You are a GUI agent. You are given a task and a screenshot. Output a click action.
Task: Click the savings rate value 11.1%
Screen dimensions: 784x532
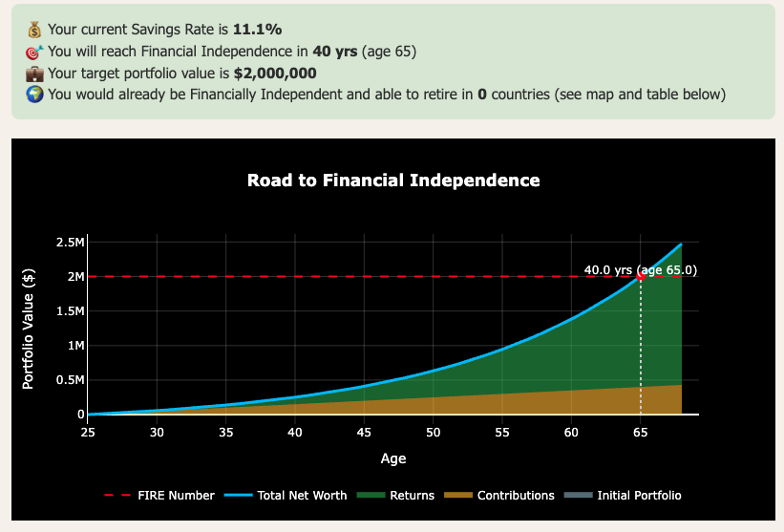pos(257,30)
